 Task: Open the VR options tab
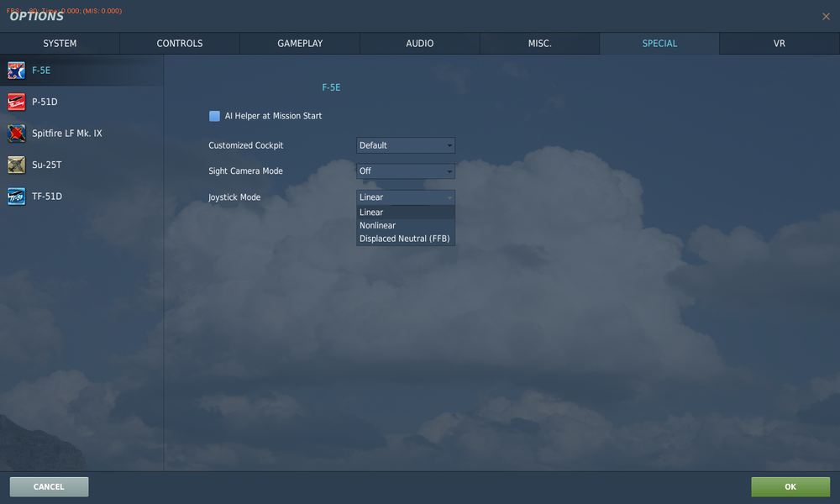click(x=779, y=43)
